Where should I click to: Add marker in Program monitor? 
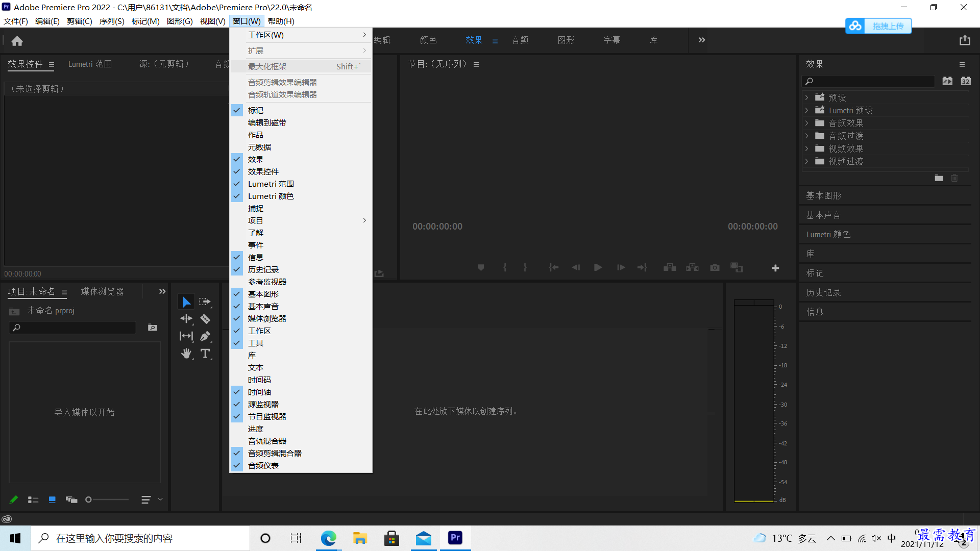click(481, 267)
